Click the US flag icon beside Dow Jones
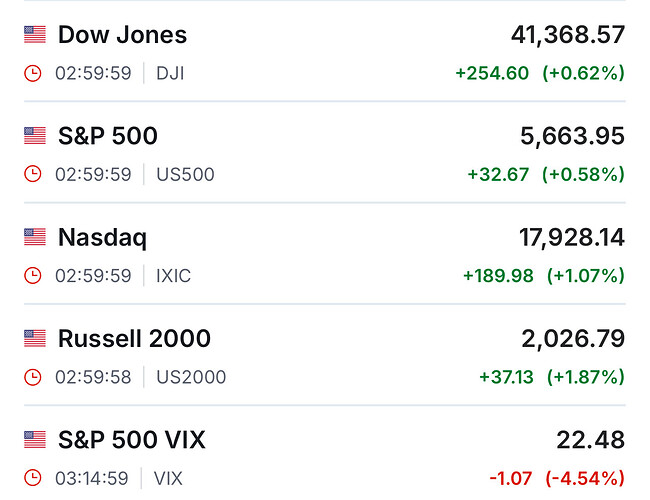Image resolution: width=650 pixels, height=500 pixels. click(x=35, y=34)
